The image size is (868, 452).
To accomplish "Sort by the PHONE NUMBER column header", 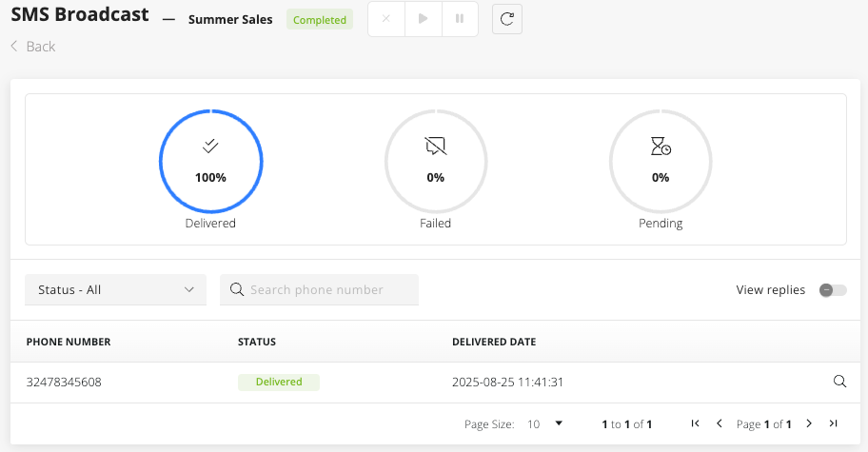I will pos(69,342).
